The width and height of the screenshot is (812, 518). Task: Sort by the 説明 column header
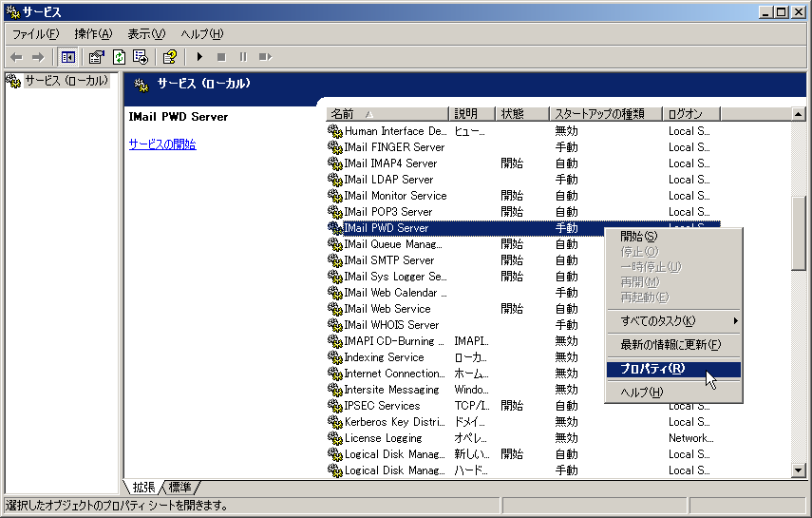click(472, 113)
